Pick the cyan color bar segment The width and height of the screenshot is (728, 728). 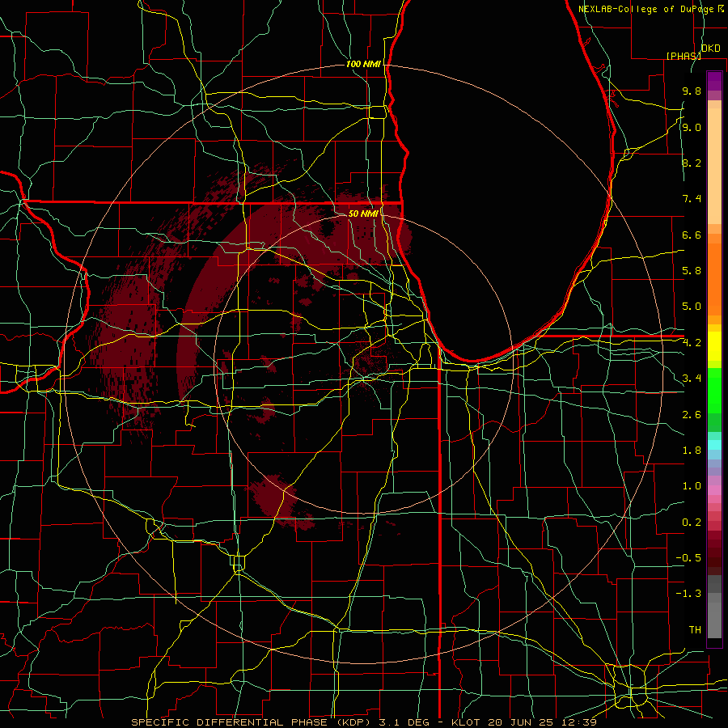click(x=714, y=445)
